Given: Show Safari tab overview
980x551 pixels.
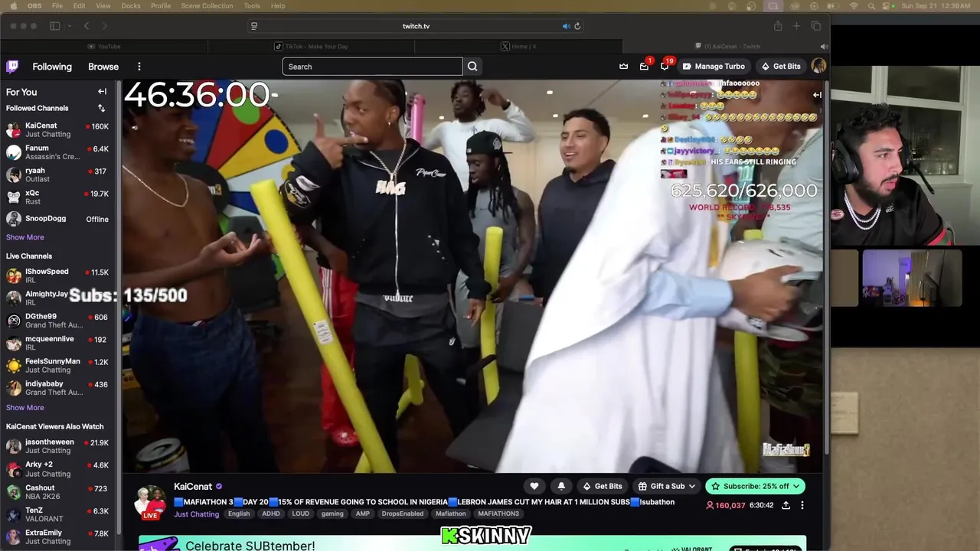Looking at the screenshot, I should 815,26.
